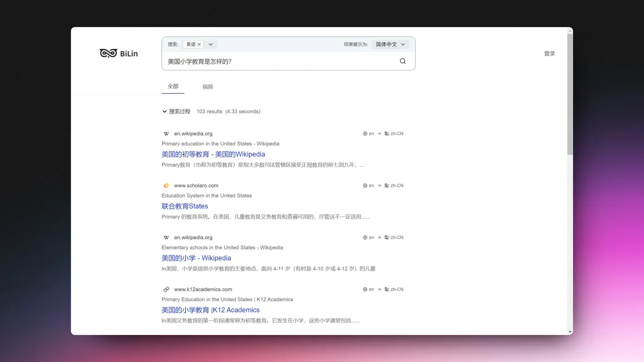The height and width of the screenshot is (362, 644).
Task: Click the 登录 login link
Action: pos(549,54)
